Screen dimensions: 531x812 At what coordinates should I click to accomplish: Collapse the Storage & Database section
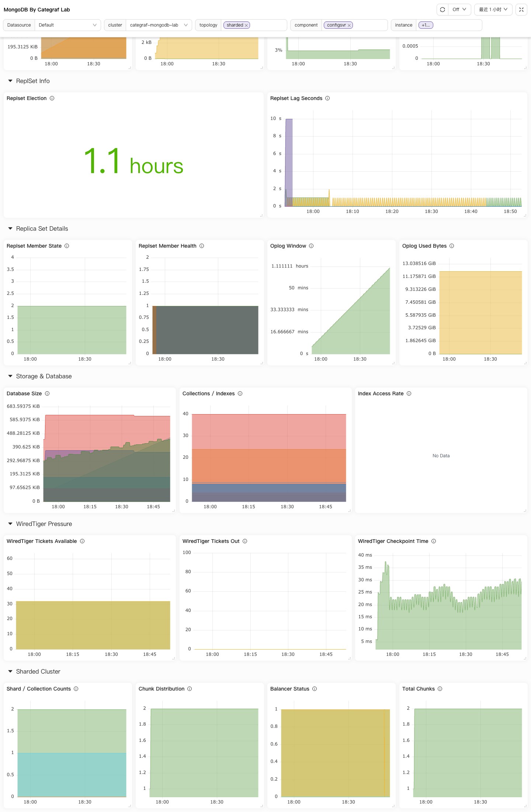click(10, 376)
